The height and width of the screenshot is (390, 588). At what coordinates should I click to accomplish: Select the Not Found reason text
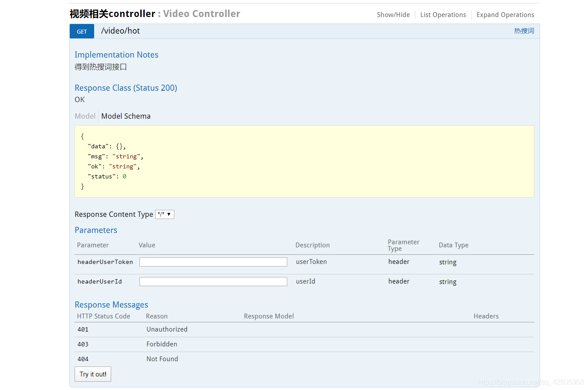[162, 359]
